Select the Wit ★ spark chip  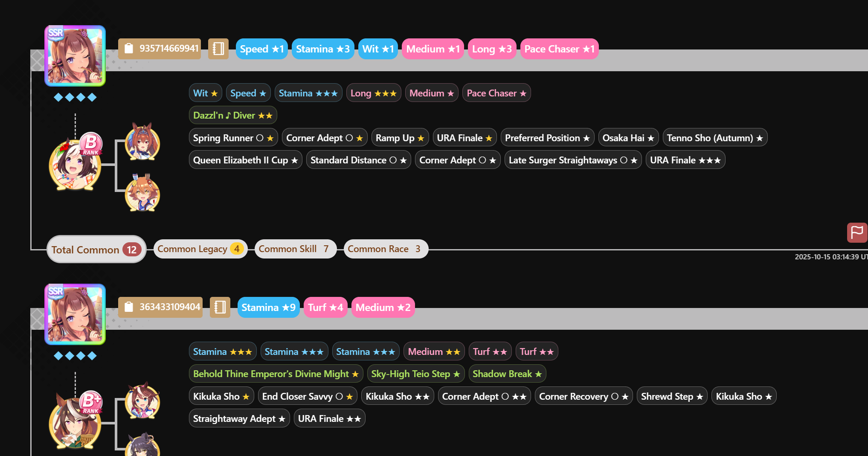(x=206, y=93)
